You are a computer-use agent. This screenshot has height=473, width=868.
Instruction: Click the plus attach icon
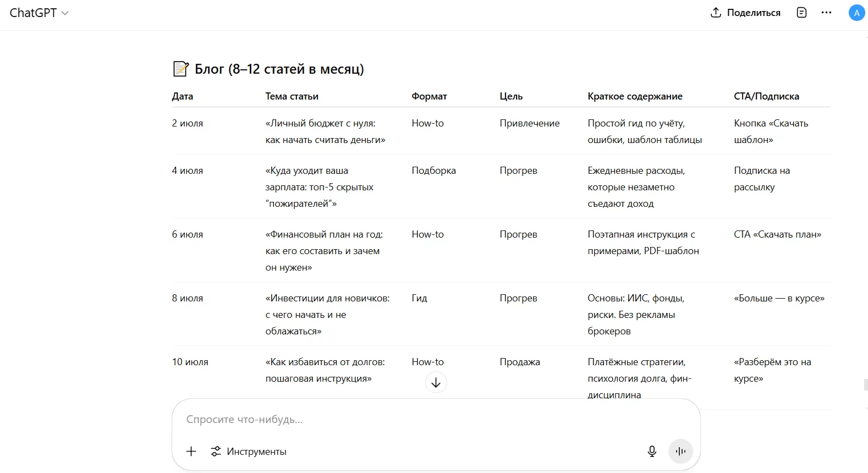click(x=191, y=452)
